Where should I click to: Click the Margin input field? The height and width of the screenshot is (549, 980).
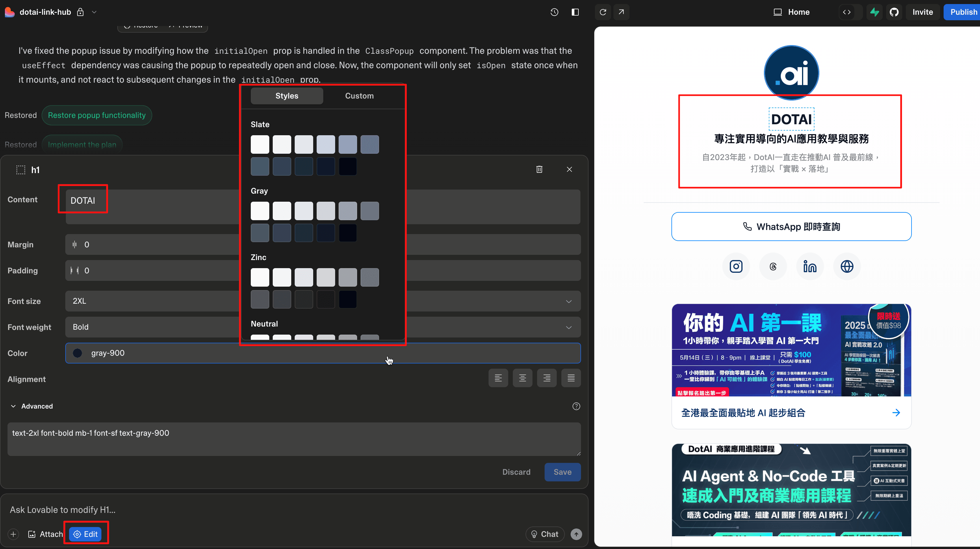coord(323,245)
